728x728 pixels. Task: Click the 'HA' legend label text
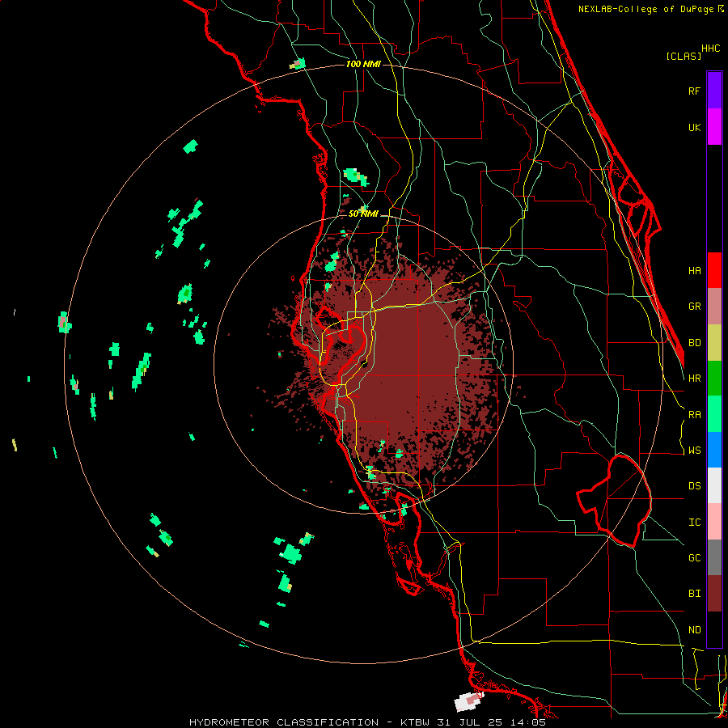(694, 271)
